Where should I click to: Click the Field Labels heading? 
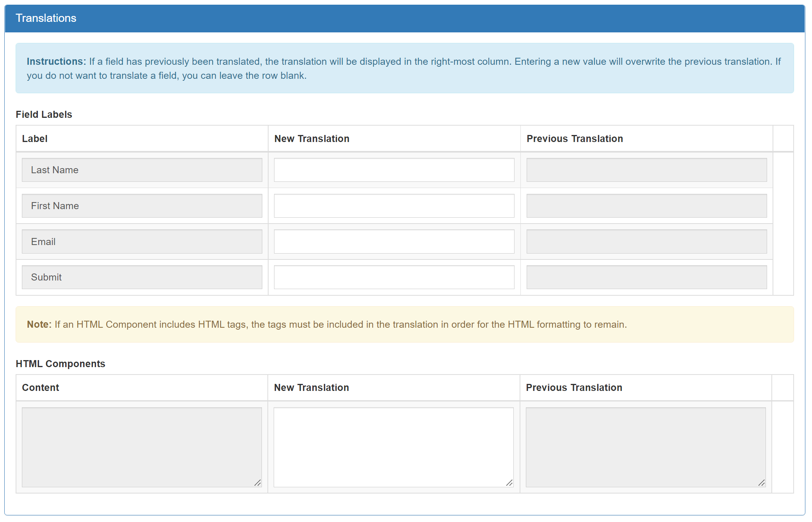[44, 114]
